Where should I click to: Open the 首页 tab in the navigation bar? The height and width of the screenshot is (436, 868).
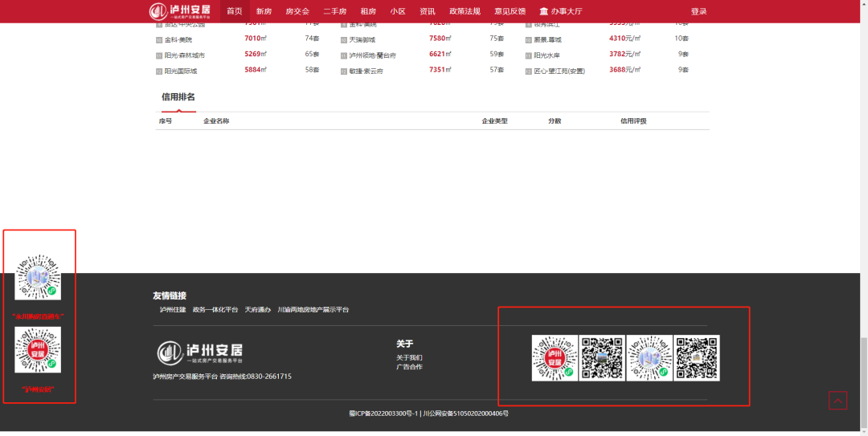point(235,11)
